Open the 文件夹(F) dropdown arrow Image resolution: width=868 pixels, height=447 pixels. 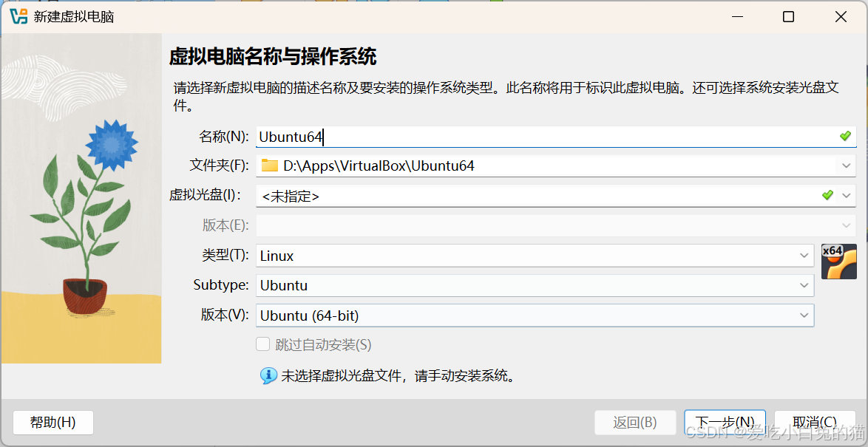pyautogui.click(x=846, y=165)
